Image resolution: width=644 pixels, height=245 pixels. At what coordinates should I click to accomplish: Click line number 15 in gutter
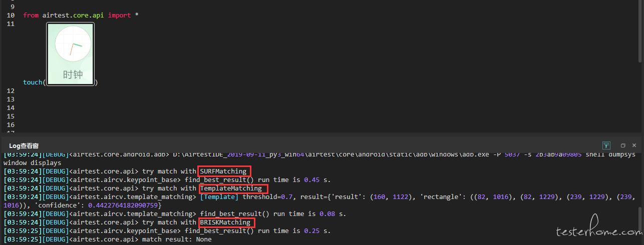tap(11, 116)
